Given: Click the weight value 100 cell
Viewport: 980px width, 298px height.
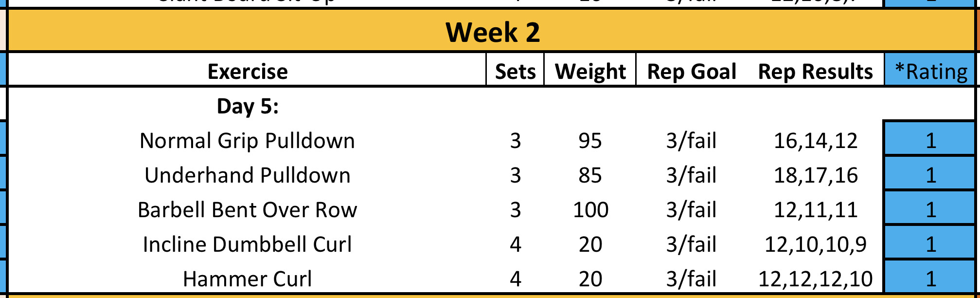Looking at the screenshot, I should click(x=590, y=210).
